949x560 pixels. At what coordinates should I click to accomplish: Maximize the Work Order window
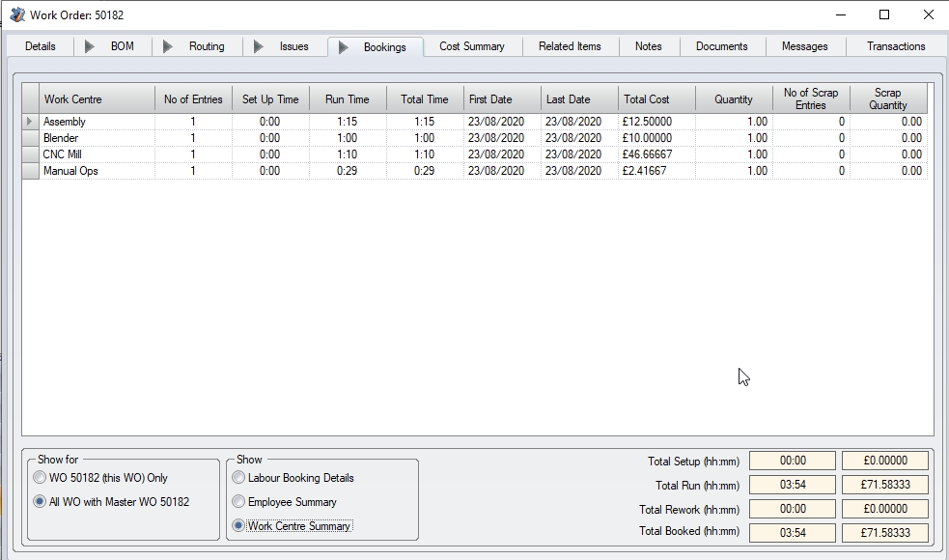(x=884, y=14)
